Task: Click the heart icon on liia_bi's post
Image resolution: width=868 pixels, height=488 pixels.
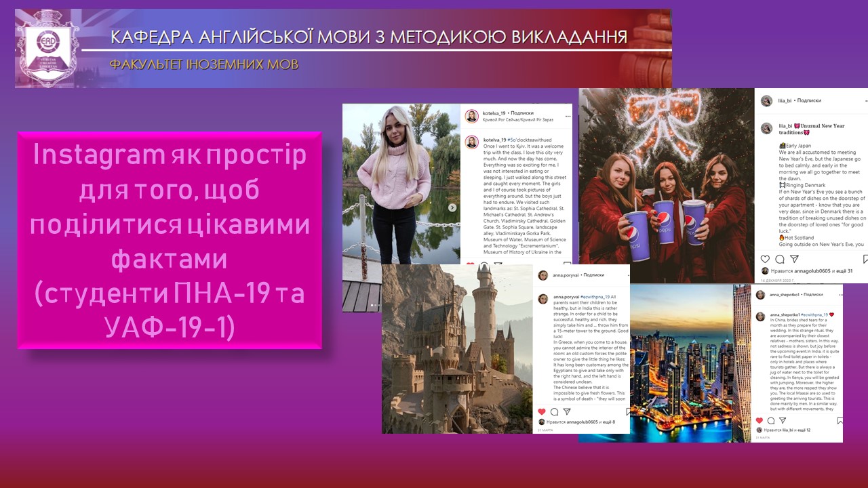Action: [x=765, y=259]
